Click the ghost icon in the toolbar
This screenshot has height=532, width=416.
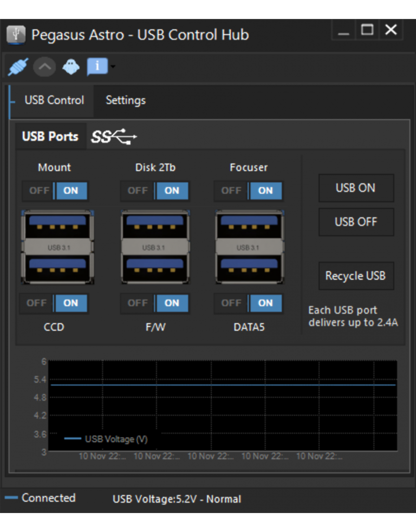(70, 66)
